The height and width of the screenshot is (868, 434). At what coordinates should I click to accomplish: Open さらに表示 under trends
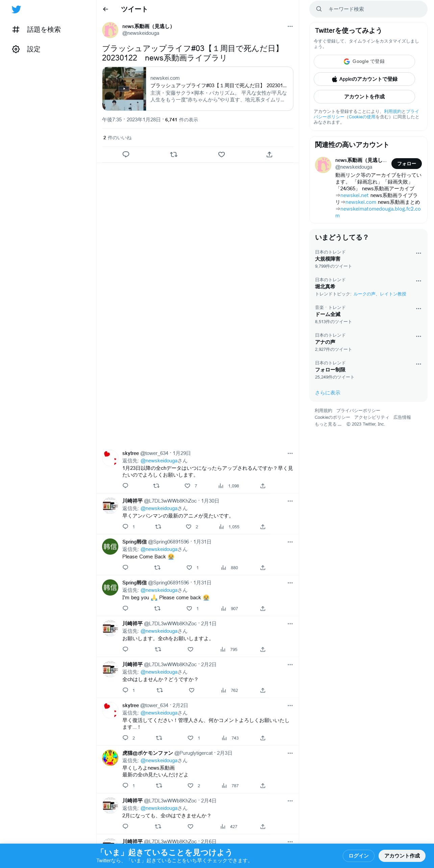point(328,393)
